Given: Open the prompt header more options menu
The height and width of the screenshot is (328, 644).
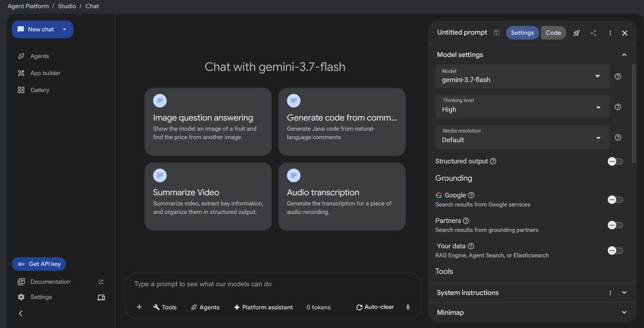Looking at the screenshot, I should pos(611,33).
